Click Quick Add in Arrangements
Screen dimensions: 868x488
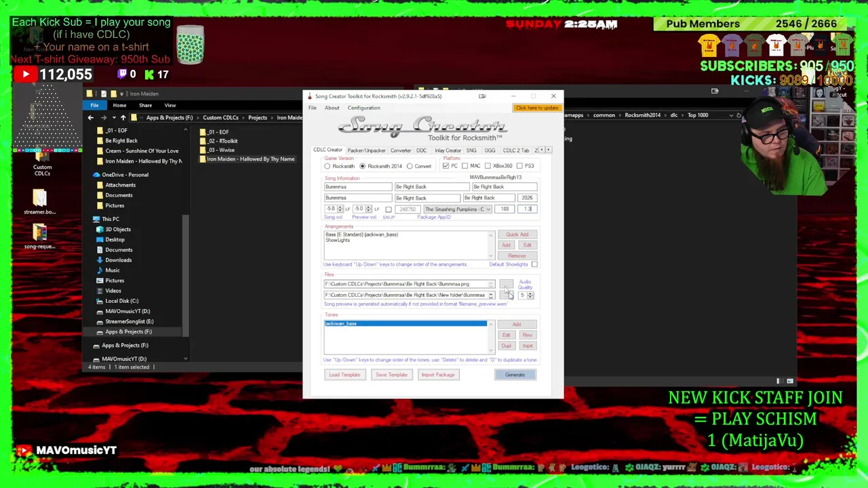pyautogui.click(x=517, y=235)
